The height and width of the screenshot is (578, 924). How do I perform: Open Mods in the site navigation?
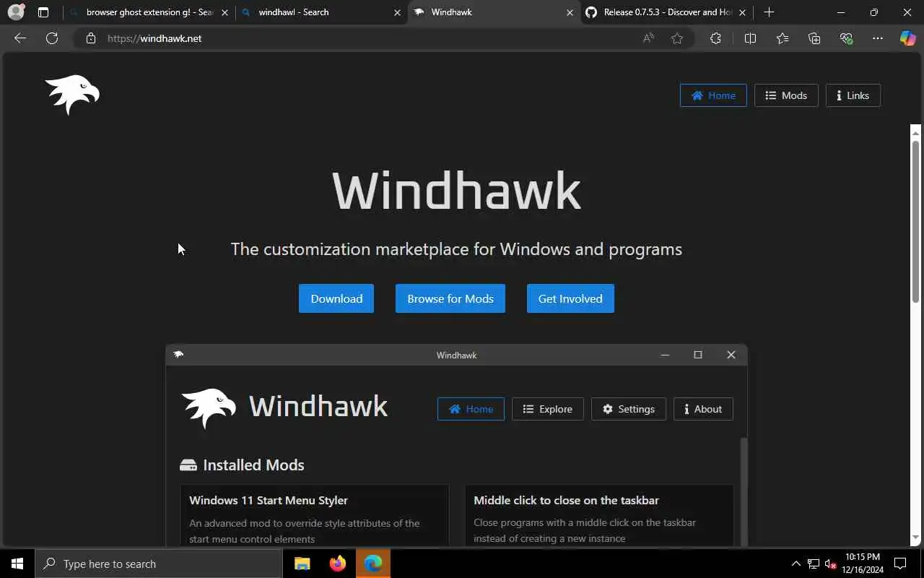[x=786, y=95]
